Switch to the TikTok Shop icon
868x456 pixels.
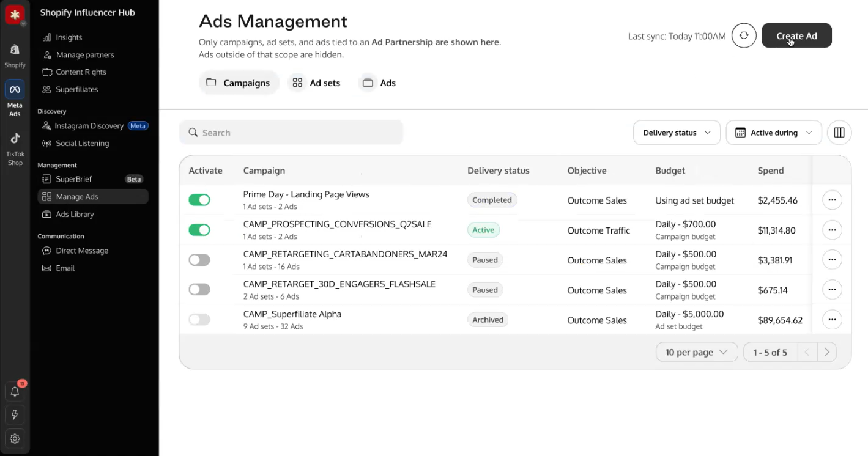click(15, 149)
